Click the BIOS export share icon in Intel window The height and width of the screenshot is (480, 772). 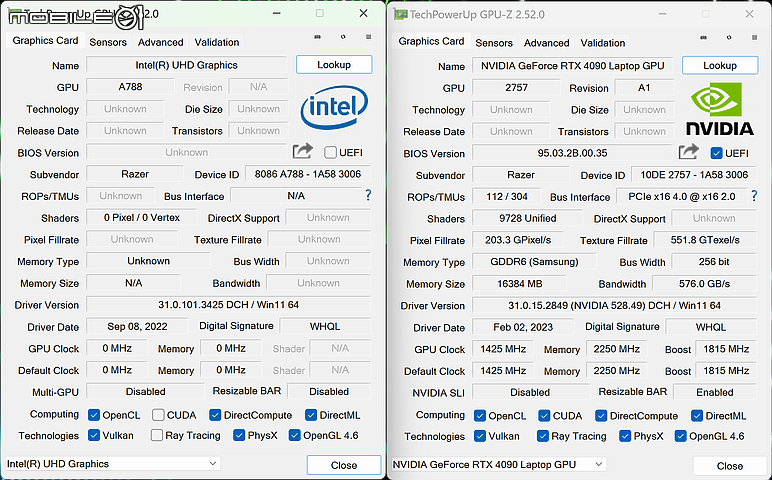click(303, 151)
